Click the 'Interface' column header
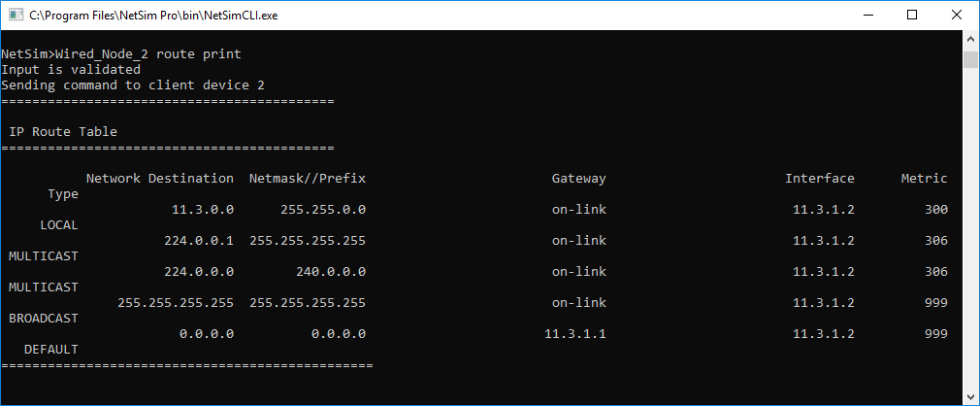This screenshot has height=406, width=980. coord(820,179)
